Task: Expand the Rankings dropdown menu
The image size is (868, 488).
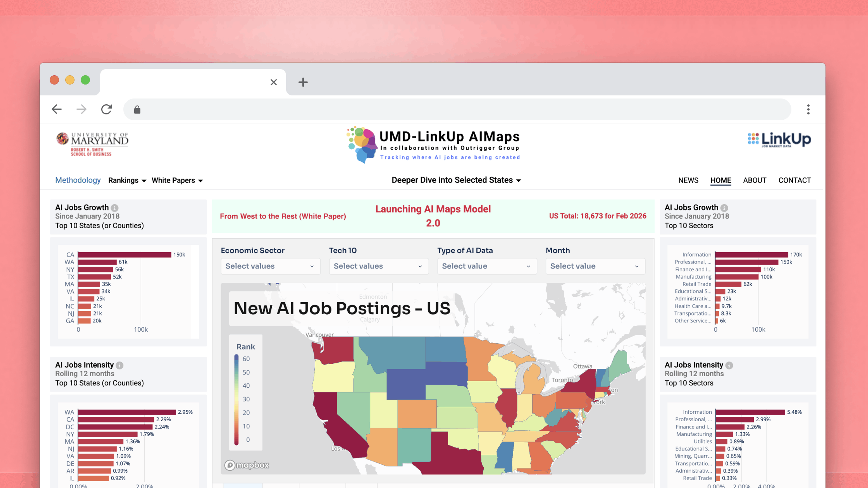Action: point(127,181)
